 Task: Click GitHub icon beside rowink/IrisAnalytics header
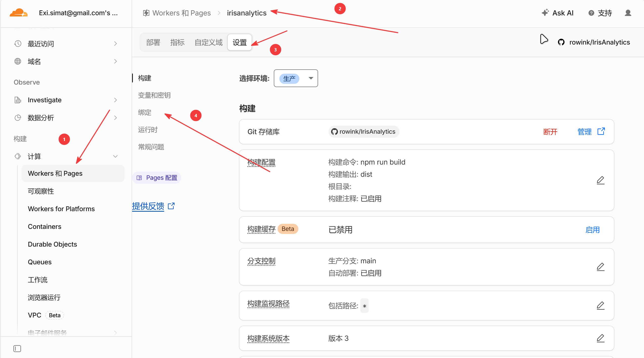point(561,42)
